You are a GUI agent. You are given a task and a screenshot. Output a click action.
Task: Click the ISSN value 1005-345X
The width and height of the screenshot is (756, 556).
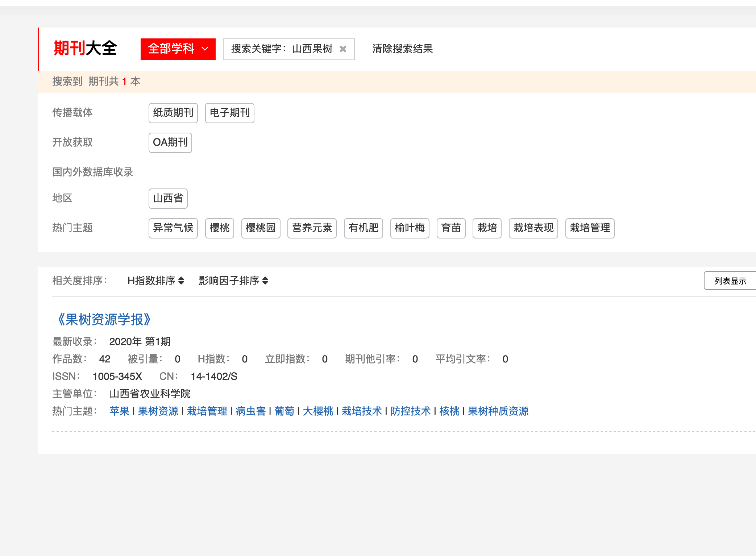117,376
